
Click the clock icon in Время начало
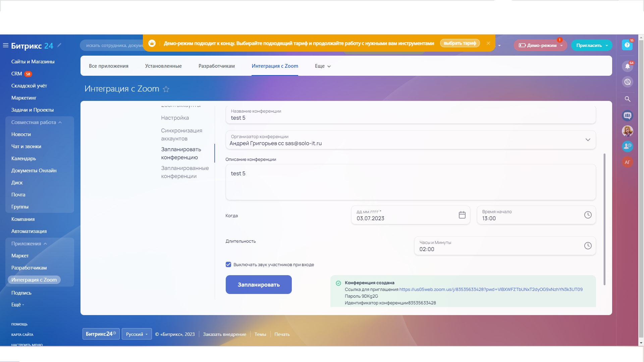pos(588,215)
